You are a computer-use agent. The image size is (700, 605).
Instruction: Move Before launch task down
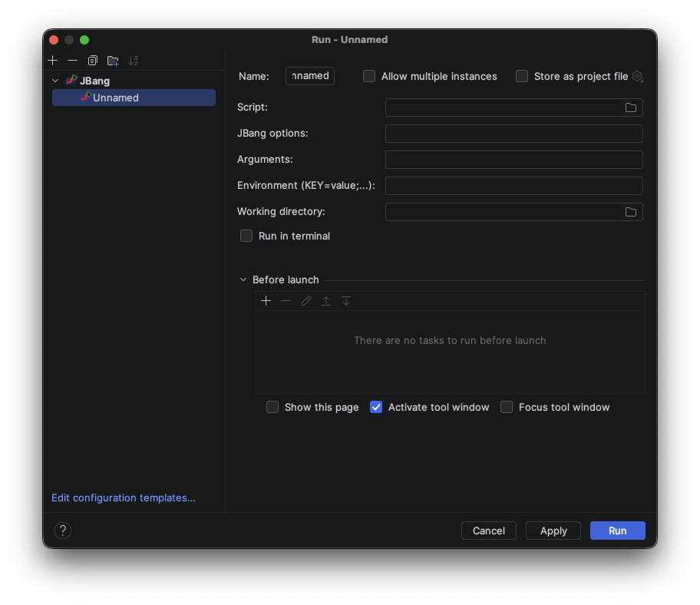click(x=346, y=301)
